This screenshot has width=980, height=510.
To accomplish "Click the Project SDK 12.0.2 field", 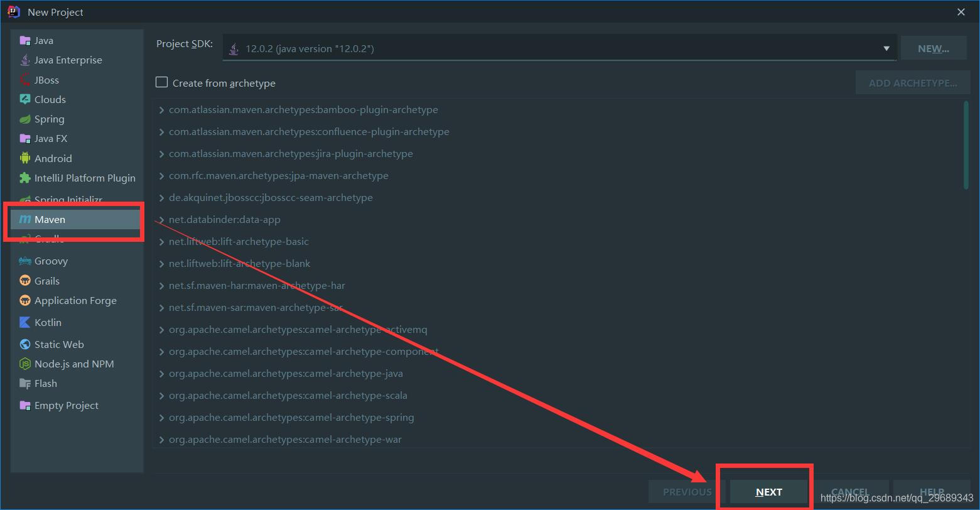I will pyautogui.click(x=560, y=48).
